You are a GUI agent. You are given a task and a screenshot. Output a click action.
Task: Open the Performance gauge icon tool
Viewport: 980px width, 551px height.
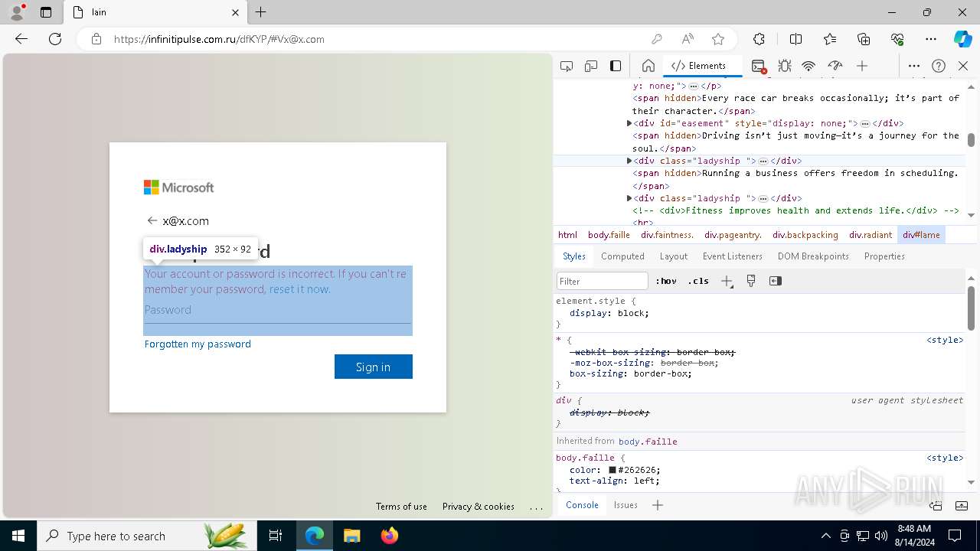835,66
